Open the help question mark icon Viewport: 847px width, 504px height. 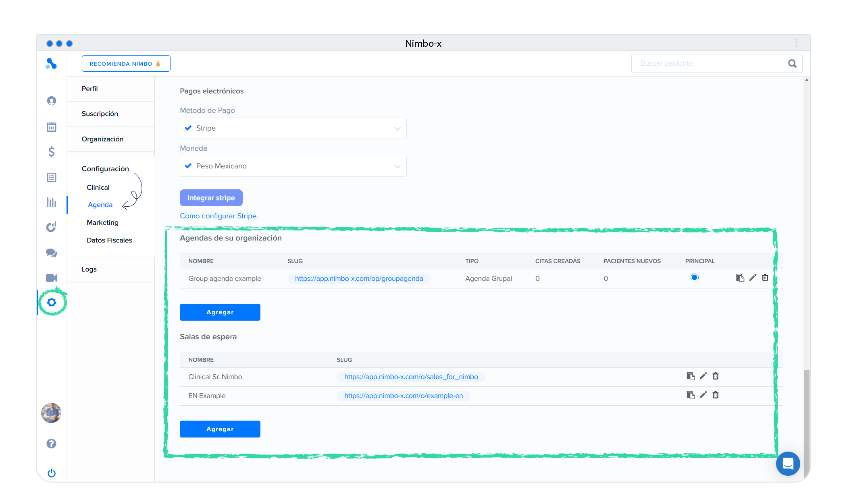52,444
